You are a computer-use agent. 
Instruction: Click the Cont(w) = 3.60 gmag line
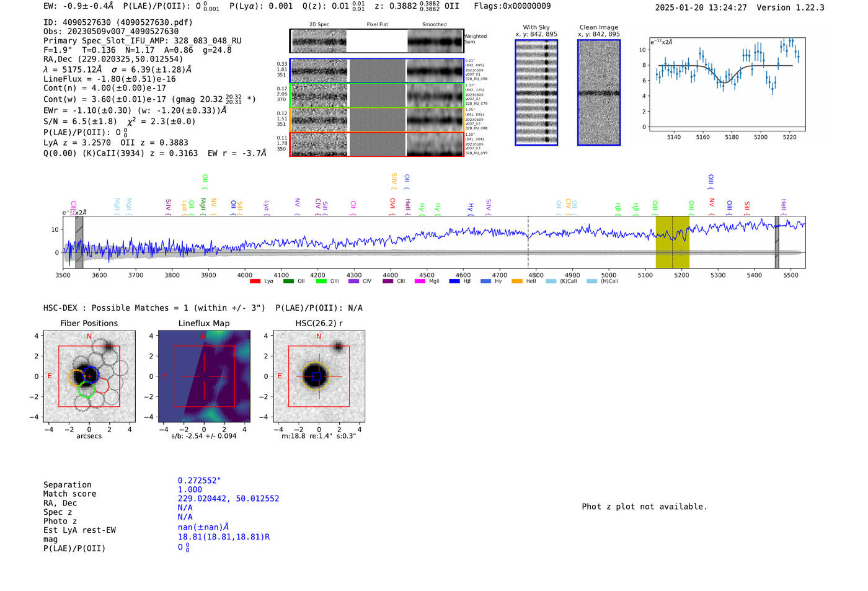(x=149, y=99)
